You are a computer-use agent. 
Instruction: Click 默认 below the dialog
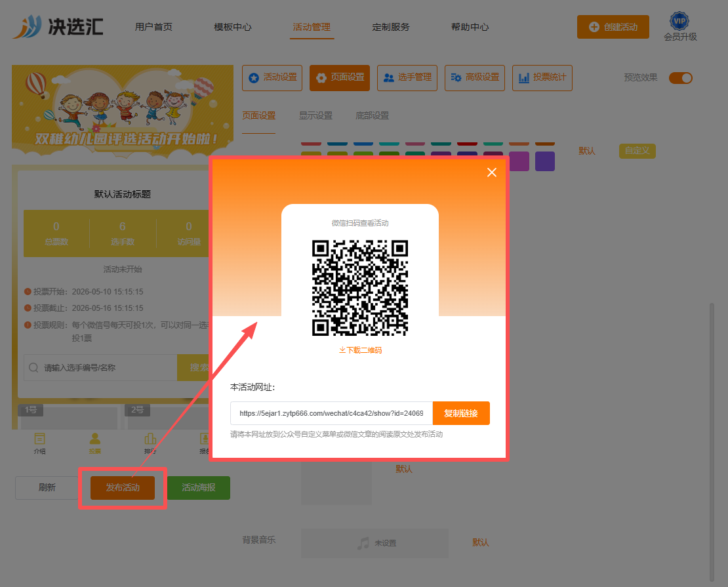[404, 469]
